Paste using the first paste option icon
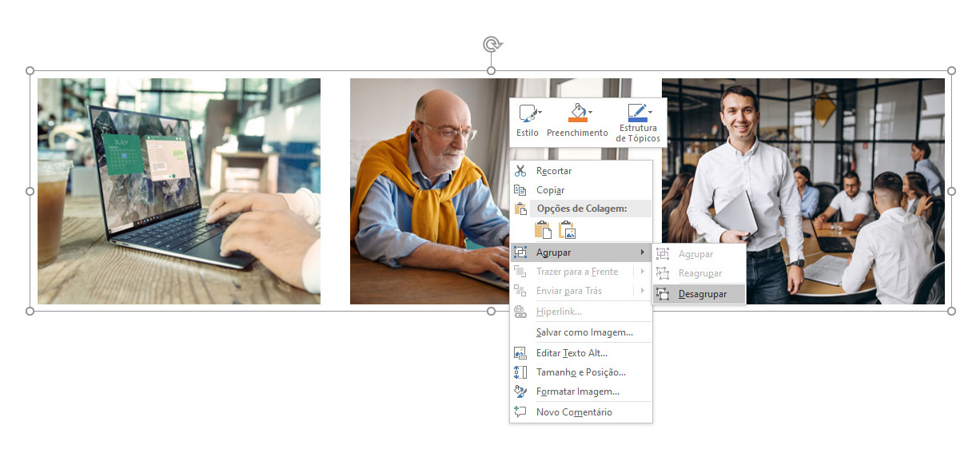980x457 pixels. tap(543, 230)
